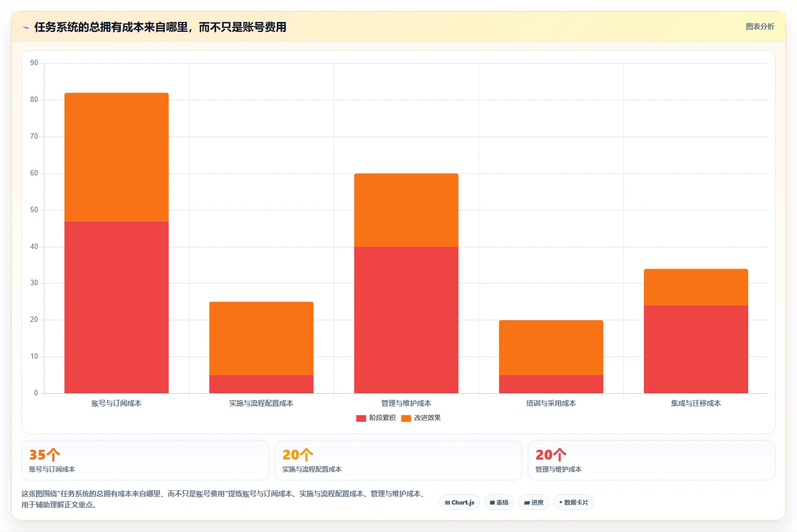Image resolution: width=797 pixels, height=532 pixels.
Task: Click the 账号与订阅成本 stat card caption
Action: (x=52, y=469)
